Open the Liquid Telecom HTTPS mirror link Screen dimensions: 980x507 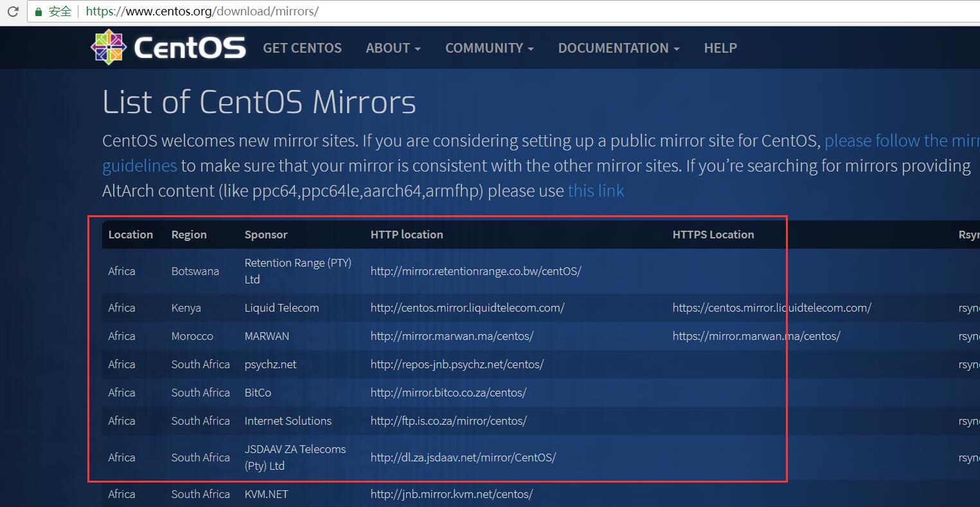click(x=772, y=308)
